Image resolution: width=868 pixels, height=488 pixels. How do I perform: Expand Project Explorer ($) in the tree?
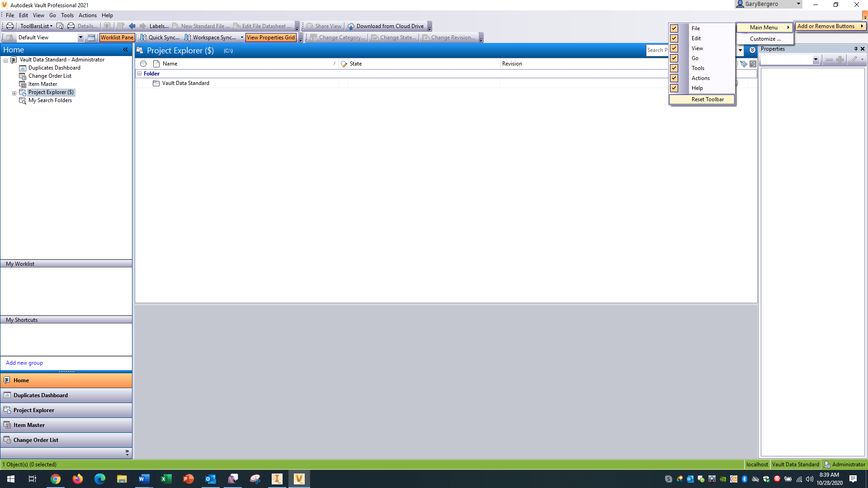click(x=14, y=93)
